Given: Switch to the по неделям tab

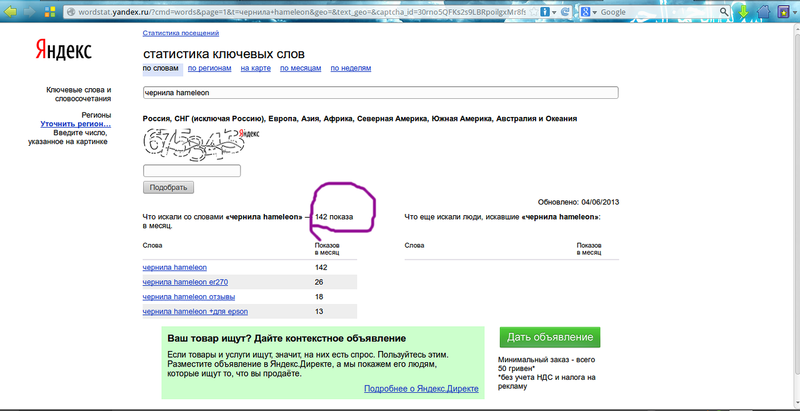Looking at the screenshot, I should (351, 68).
